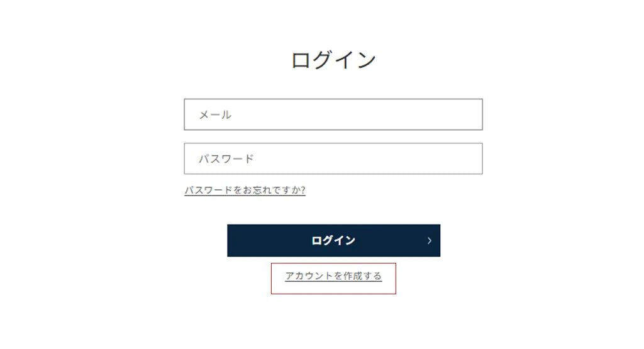Screen dimensions: 644x349
Task: Click the arrow icon on the ログイン button
Action: [429, 240]
